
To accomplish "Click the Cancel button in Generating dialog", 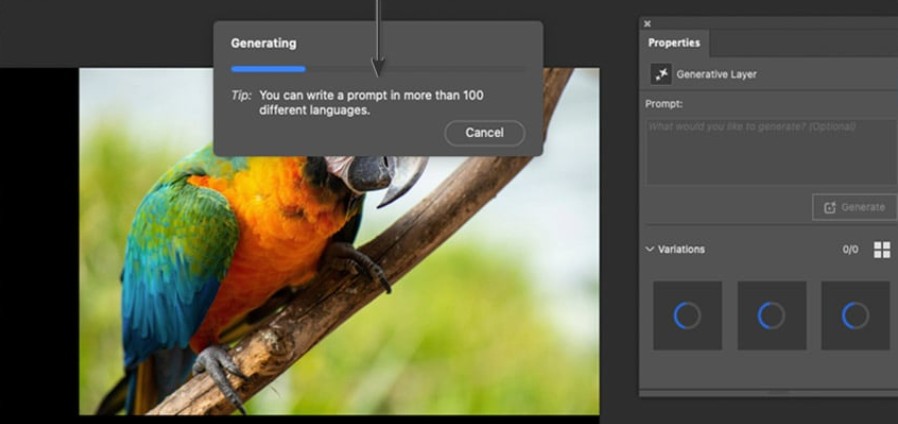I will 484,133.
